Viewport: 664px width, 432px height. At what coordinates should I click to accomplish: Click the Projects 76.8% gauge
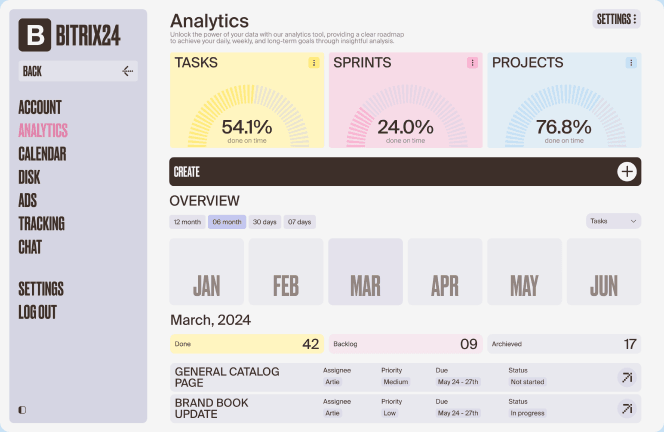(564, 116)
